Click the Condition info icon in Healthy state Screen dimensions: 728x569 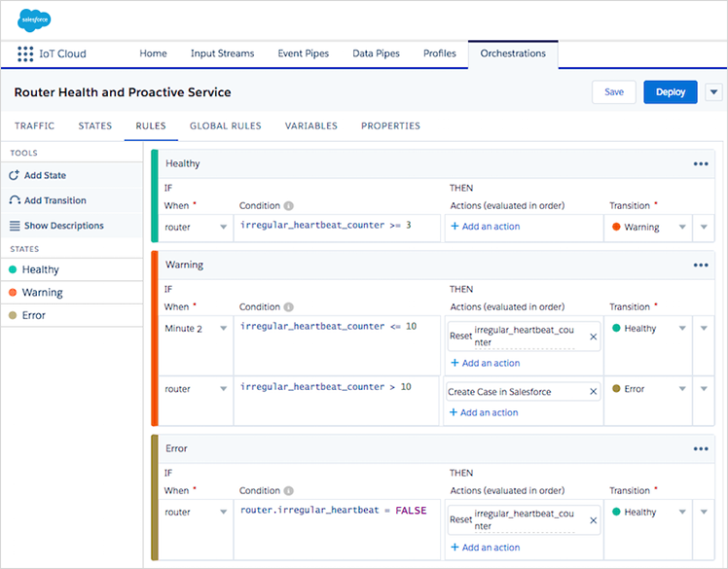coord(288,205)
